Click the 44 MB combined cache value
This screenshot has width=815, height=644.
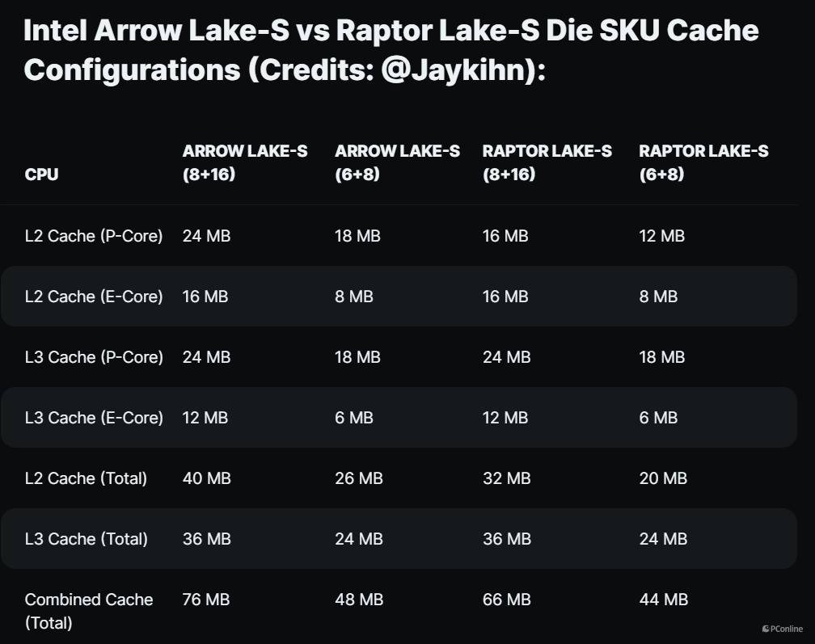663,600
